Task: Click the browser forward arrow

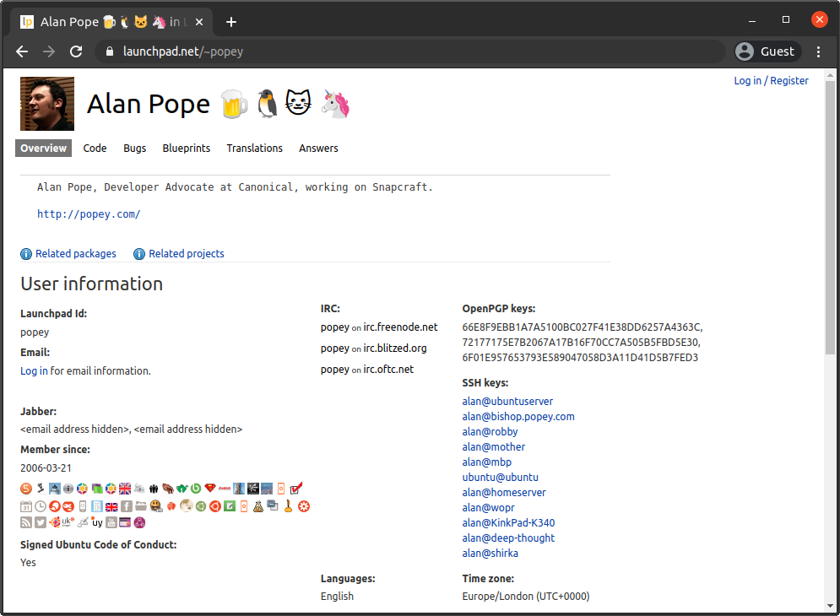Action: click(x=49, y=51)
